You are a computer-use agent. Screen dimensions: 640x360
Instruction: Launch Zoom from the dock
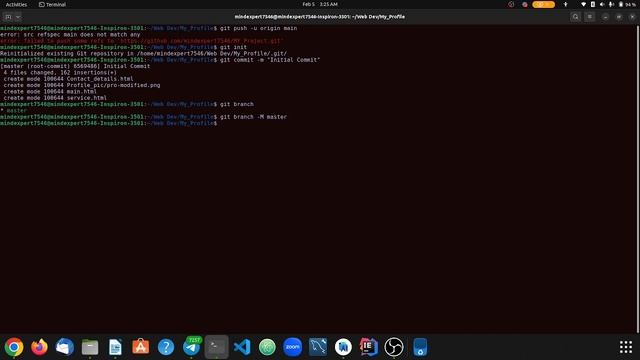pos(293,347)
